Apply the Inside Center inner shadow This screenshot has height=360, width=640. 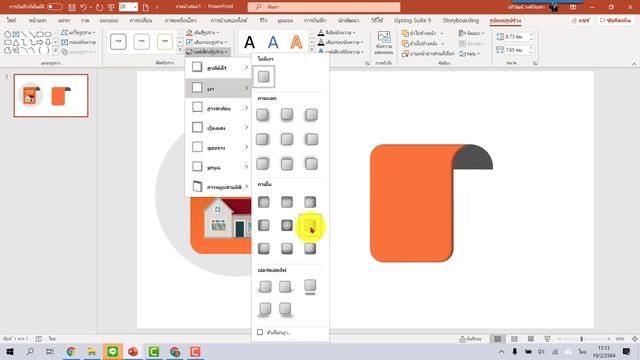point(287,225)
